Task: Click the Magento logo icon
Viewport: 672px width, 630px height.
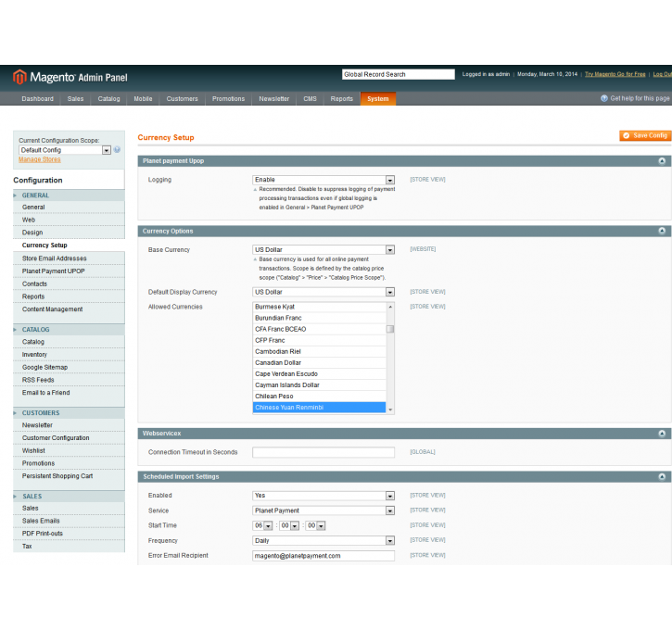Action: 19,77
